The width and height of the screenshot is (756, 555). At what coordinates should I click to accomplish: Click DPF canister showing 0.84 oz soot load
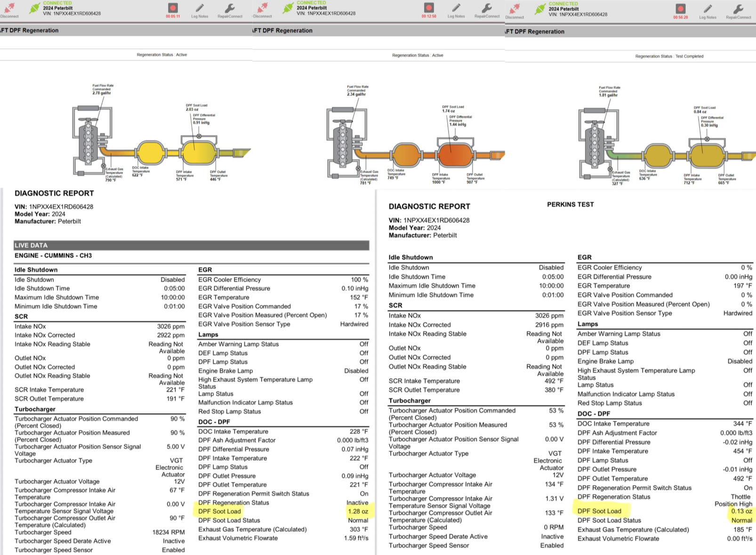[707, 156]
